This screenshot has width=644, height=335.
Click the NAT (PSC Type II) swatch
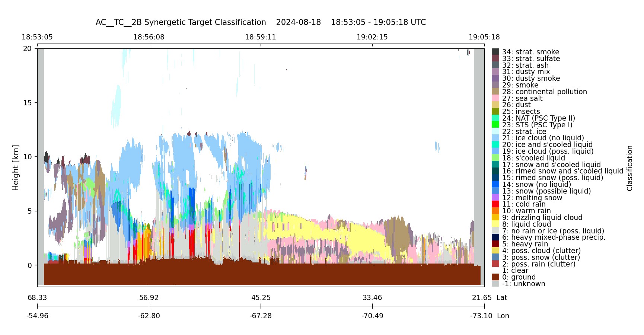495,118
